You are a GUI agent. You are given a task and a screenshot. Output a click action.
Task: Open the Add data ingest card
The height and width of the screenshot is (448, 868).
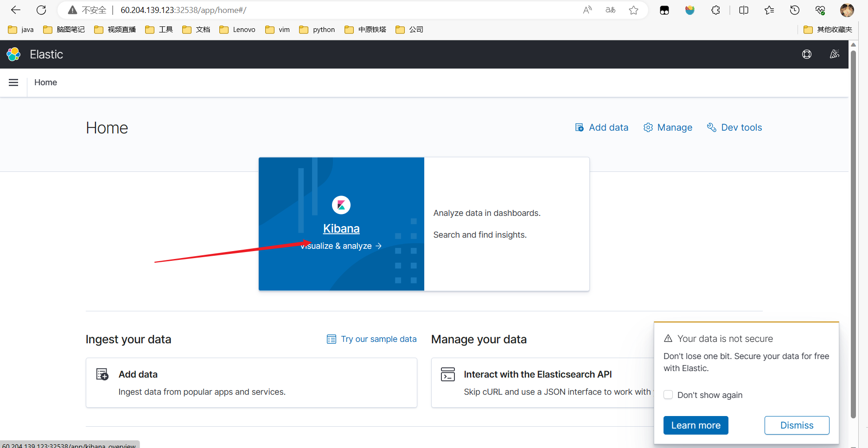(x=251, y=383)
